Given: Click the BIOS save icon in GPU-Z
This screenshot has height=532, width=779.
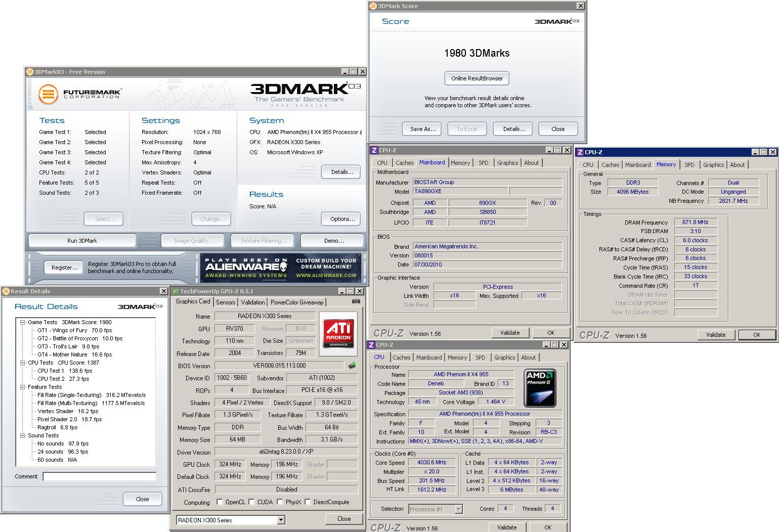Looking at the screenshot, I should coord(352,365).
